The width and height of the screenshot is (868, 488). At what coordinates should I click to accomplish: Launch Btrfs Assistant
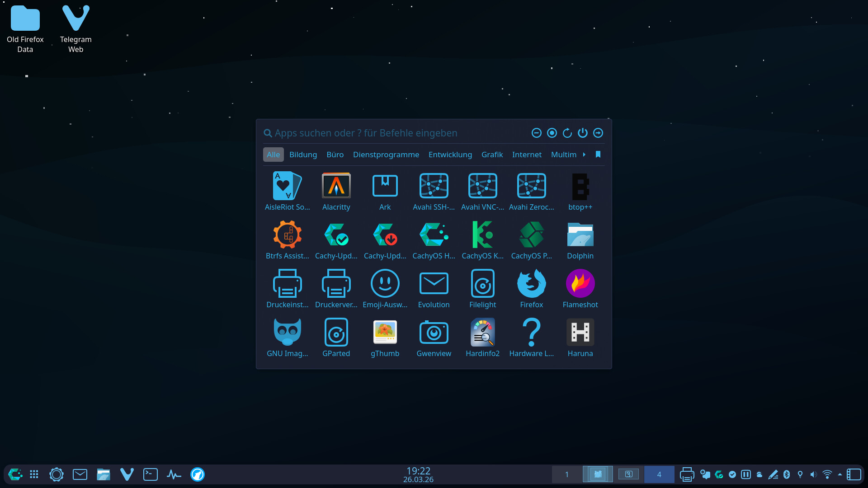287,240
